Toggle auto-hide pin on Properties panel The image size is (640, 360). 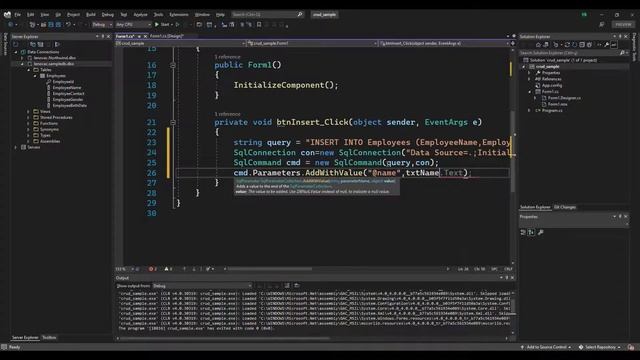point(620,216)
